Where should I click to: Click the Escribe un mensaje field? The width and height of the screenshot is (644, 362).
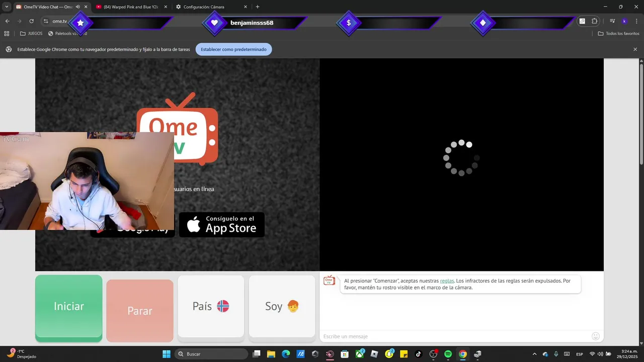(x=455, y=336)
